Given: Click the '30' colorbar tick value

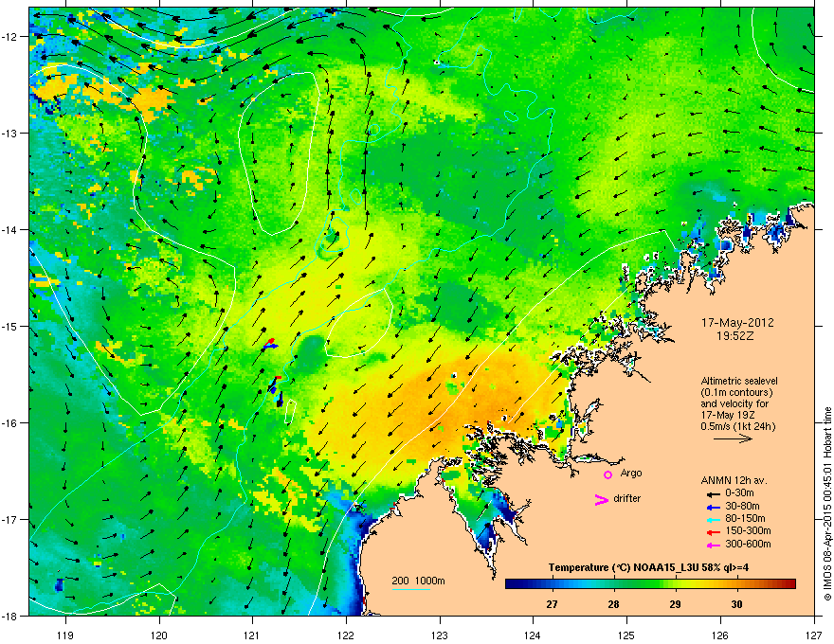Looking at the screenshot, I should point(736,604).
